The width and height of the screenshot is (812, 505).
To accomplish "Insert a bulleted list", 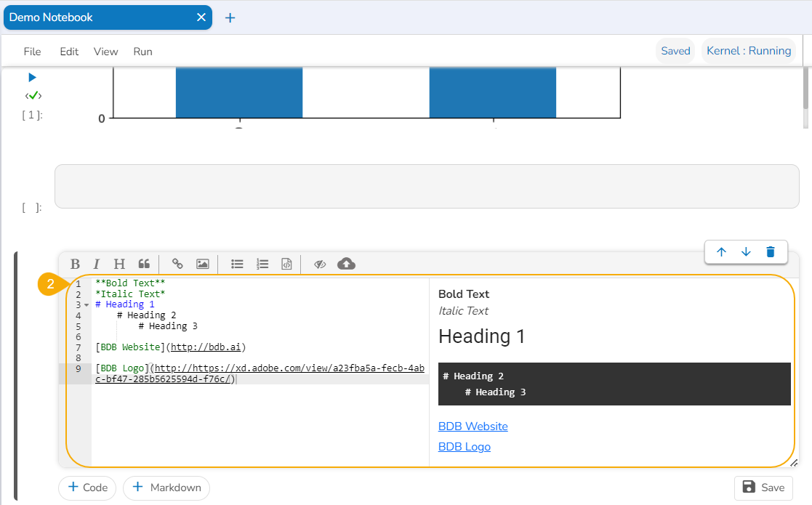I will pyautogui.click(x=237, y=264).
